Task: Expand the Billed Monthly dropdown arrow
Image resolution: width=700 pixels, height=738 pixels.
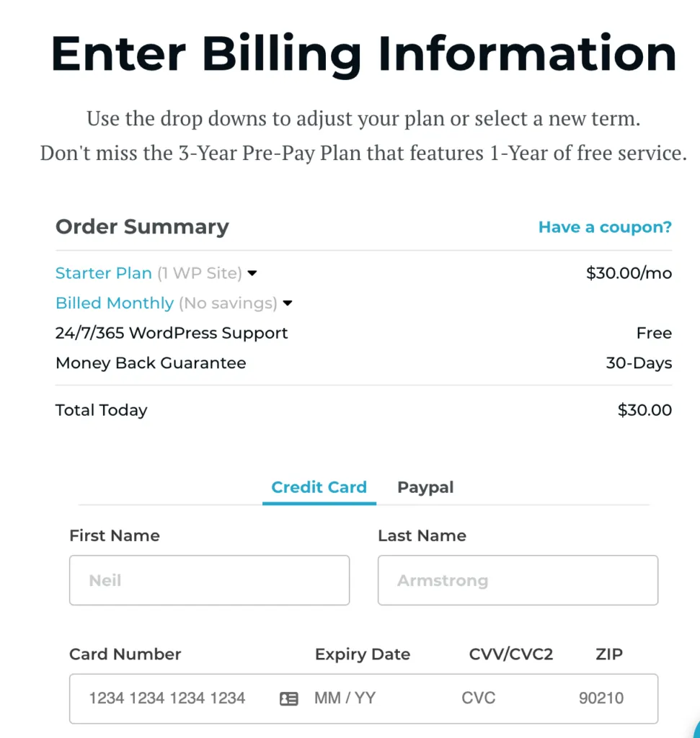Action: click(288, 303)
